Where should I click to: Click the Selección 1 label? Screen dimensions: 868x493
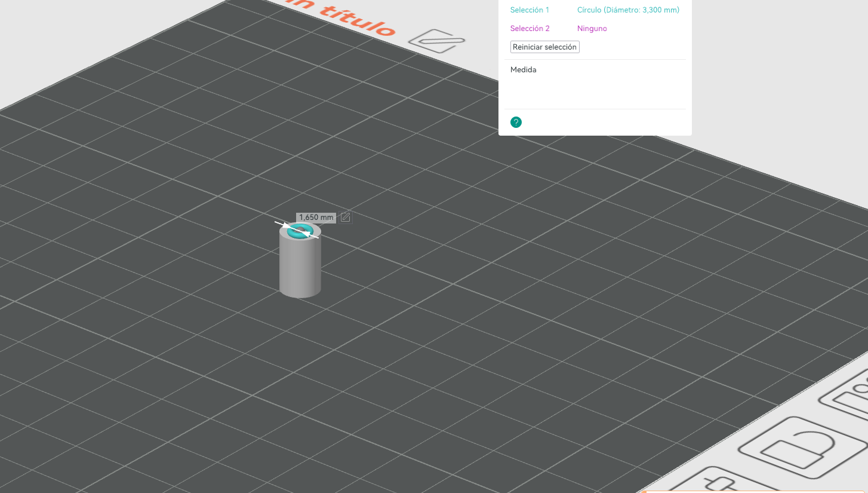tap(530, 10)
